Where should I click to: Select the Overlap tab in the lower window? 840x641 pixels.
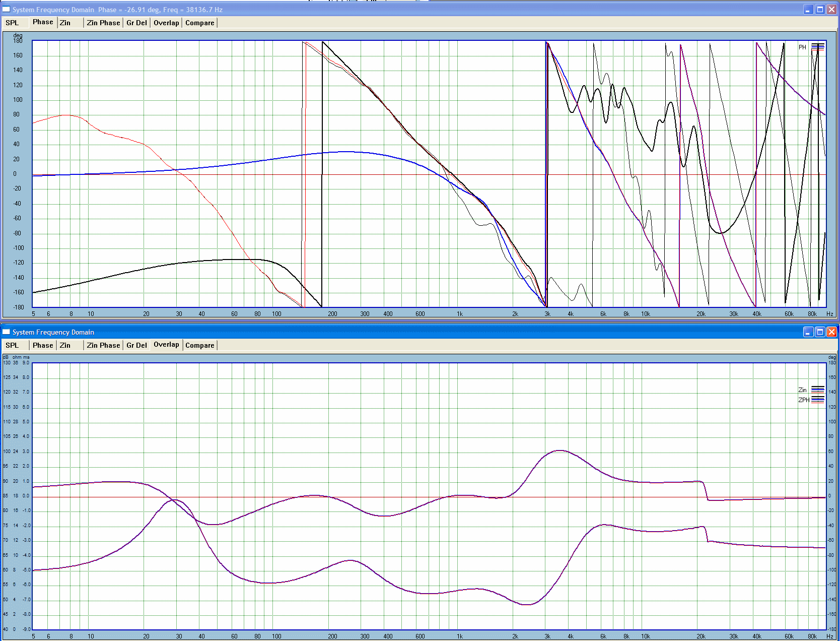[x=166, y=345]
